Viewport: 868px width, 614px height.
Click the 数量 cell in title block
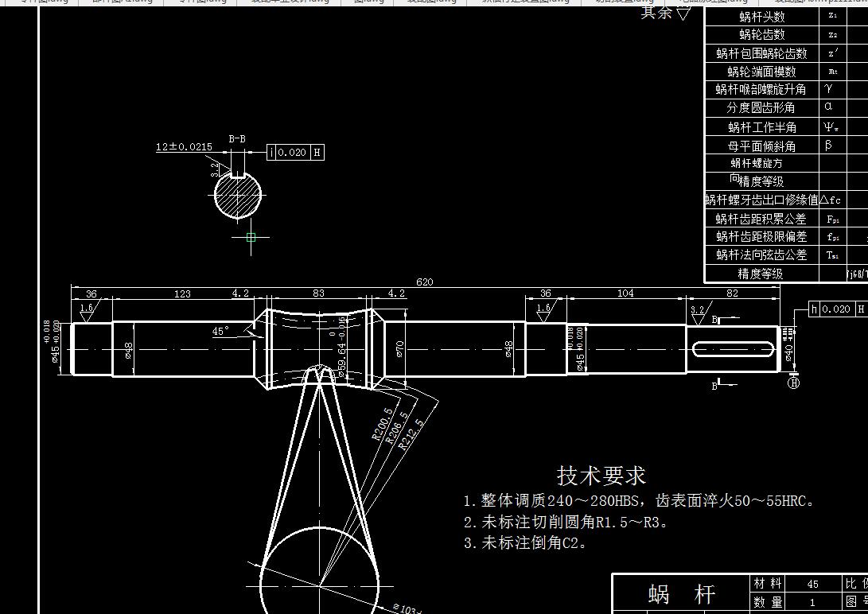(x=767, y=602)
